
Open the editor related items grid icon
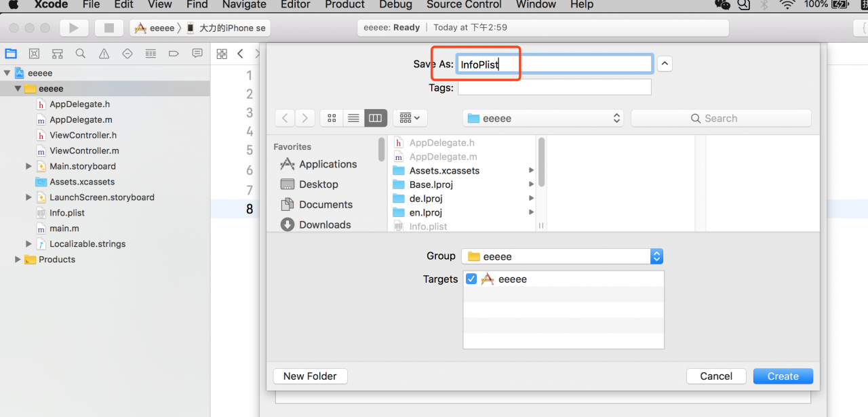click(x=222, y=54)
